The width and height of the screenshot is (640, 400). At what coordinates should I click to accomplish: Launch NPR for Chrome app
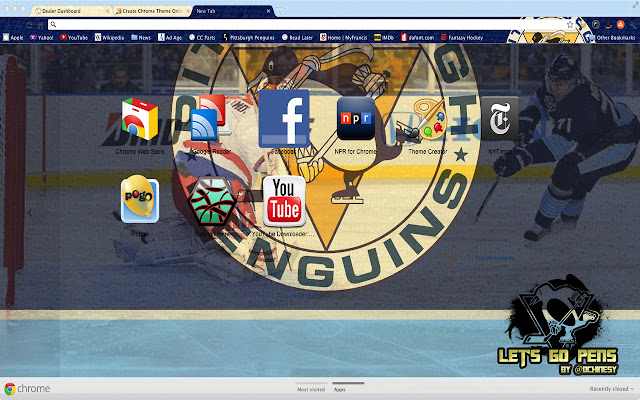click(x=356, y=118)
